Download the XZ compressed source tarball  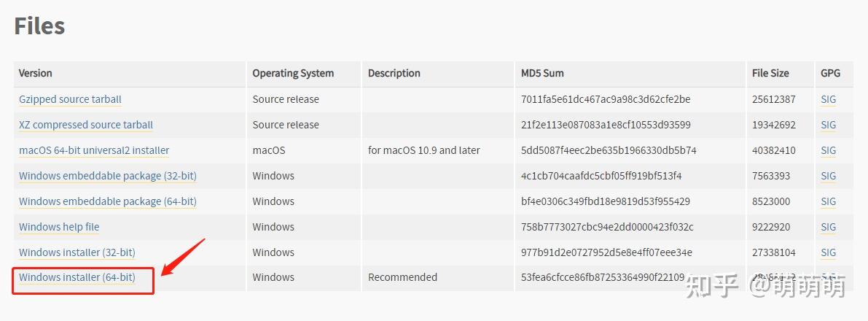point(86,125)
